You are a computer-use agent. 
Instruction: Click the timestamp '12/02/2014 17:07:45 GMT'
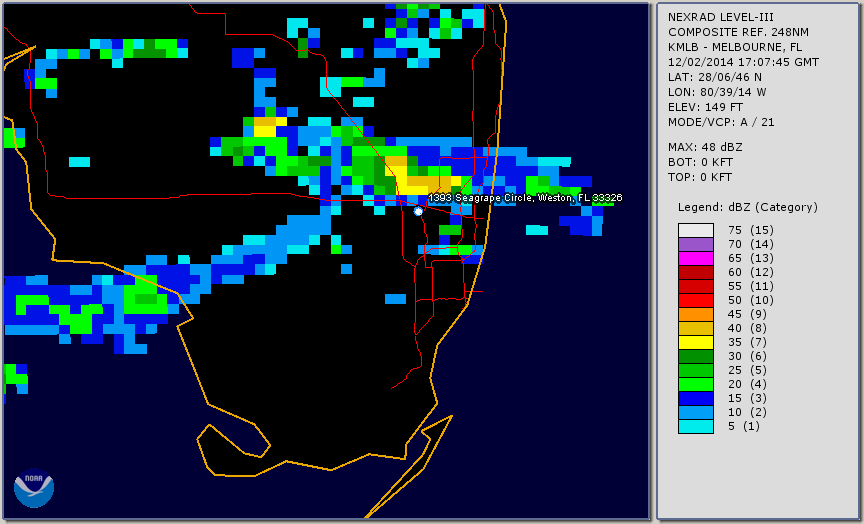[x=743, y=62]
